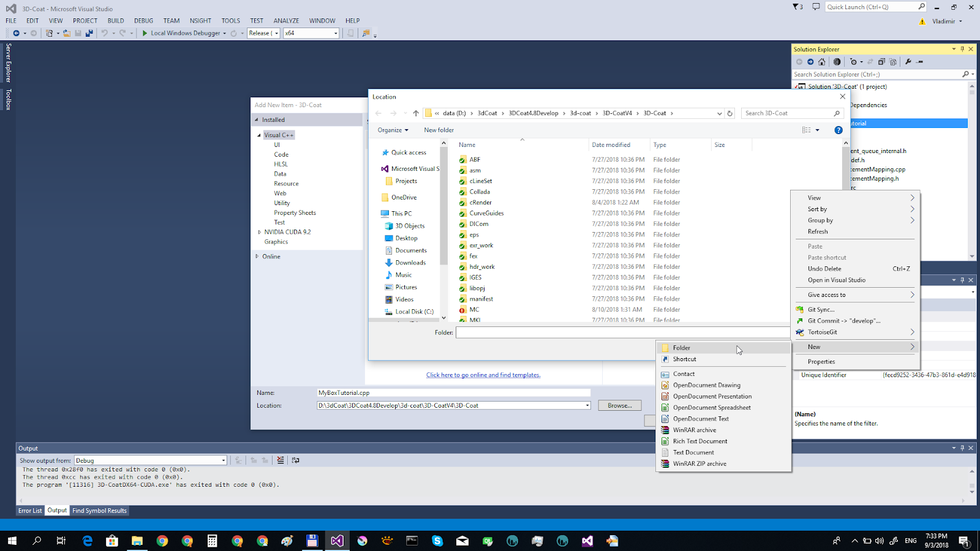Click the Properties wrench icon in Solution Explorer
Screen dimensions: 980x551
[908, 62]
